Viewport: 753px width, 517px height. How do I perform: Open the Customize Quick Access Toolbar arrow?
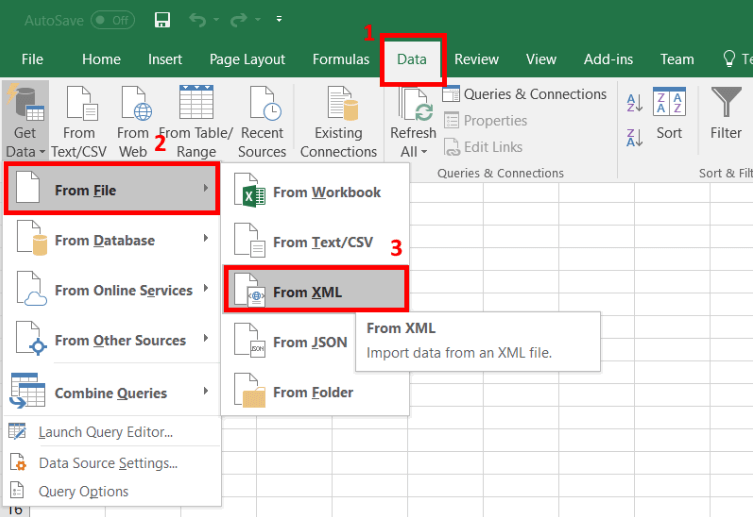(x=278, y=19)
